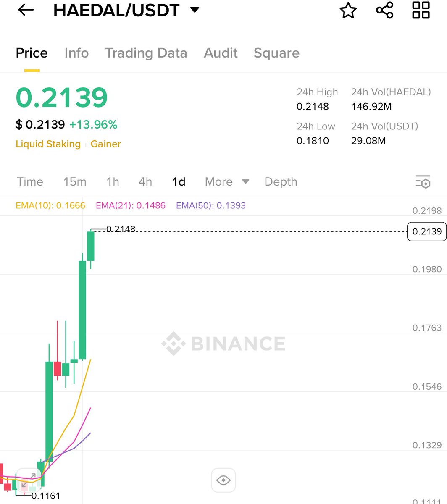447x504 pixels.
Task: Expand the More timeframes dropdown
Action: [227, 182]
